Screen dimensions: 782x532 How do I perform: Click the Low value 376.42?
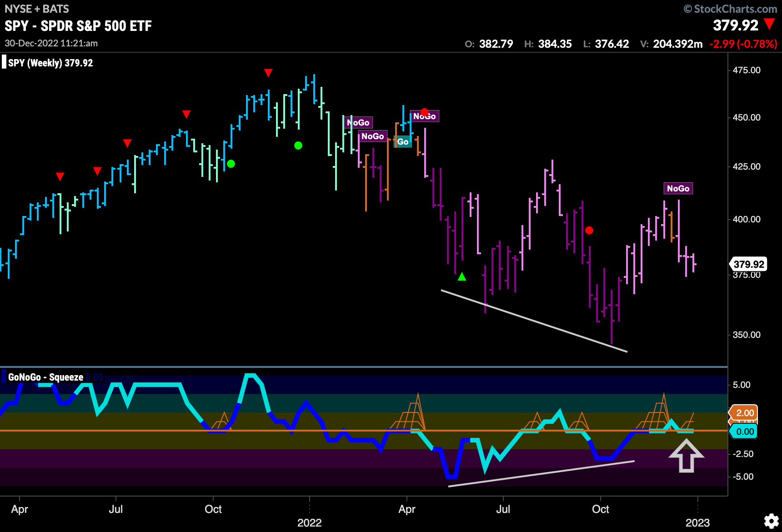point(612,44)
